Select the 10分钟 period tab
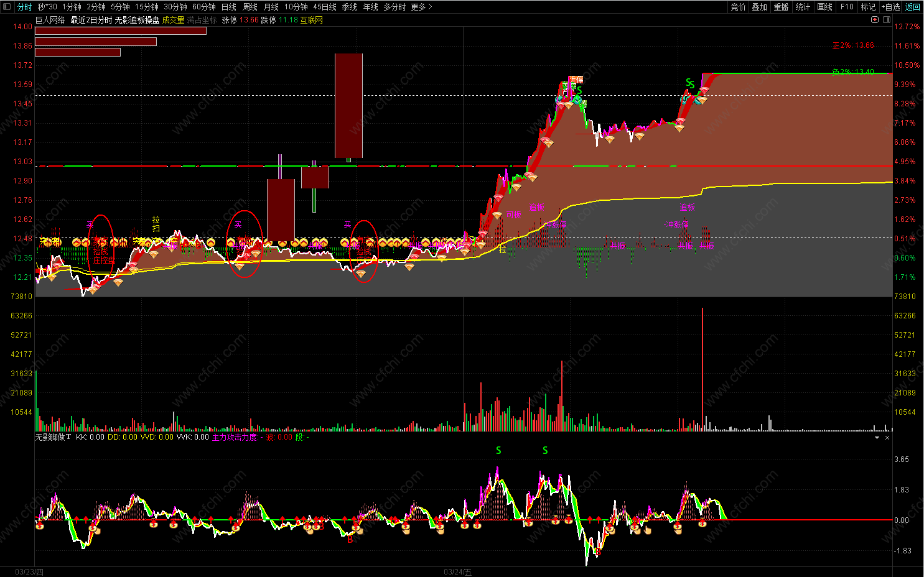The height and width of the screenshot is (577, 924). (x=296, y=7)
